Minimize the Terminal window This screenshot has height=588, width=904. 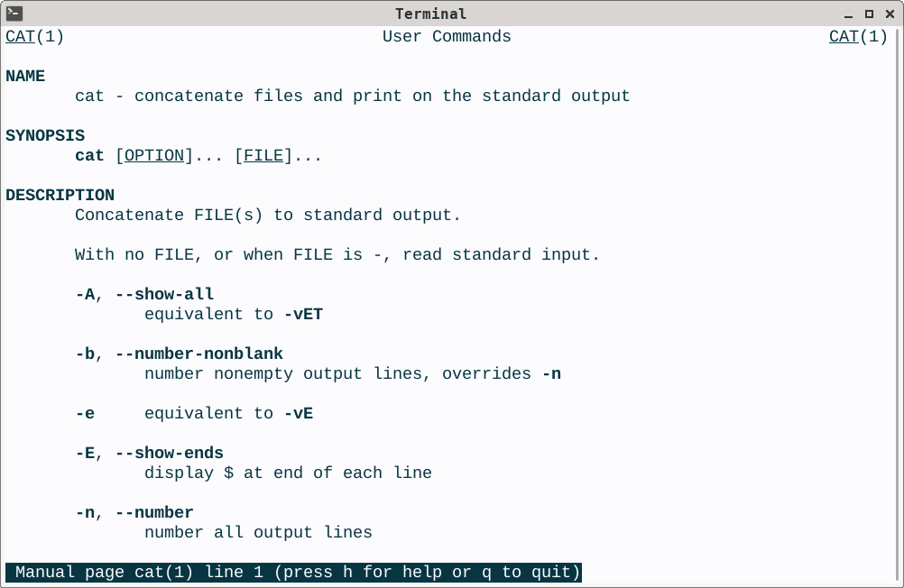(x=848, y=14)
